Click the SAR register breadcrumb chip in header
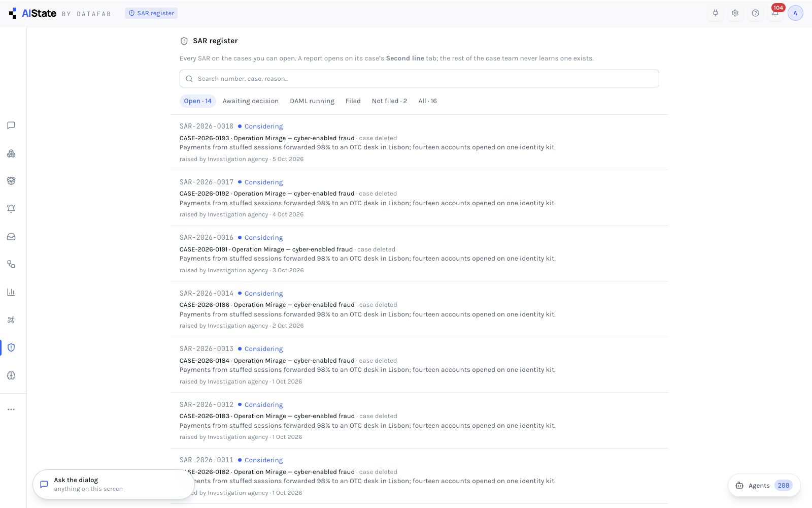812x508 pixels. (x=151, y=13)
